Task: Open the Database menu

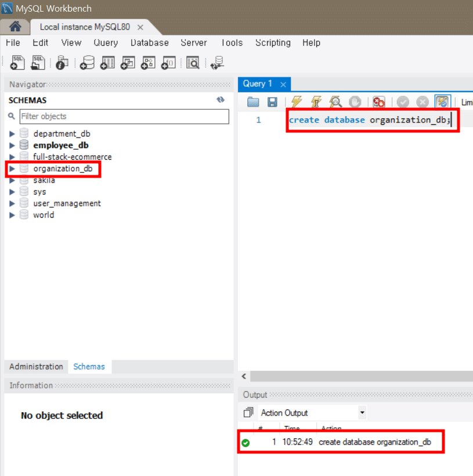Action: click(x=149, y=42)
